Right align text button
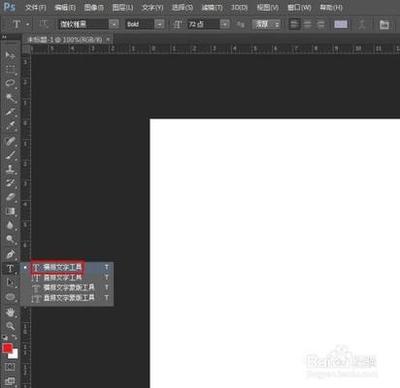Image resolution: width=400 pixels, height=388 pixels. (x=321, y=24)
